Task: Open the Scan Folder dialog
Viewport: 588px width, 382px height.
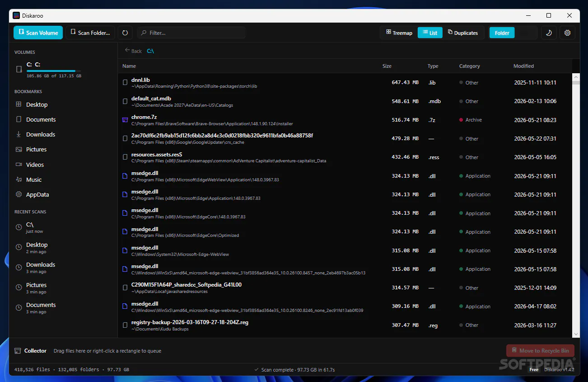Action: [90, 33]
